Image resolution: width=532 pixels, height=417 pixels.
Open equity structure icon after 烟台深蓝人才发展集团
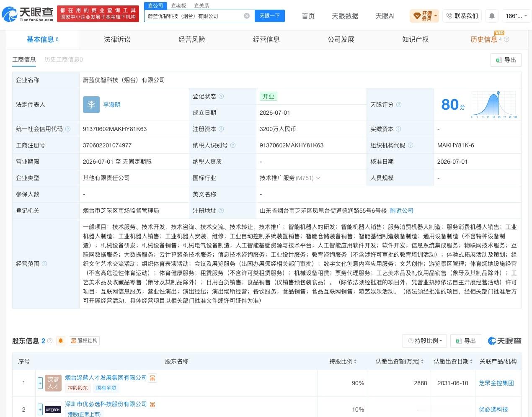152,378
